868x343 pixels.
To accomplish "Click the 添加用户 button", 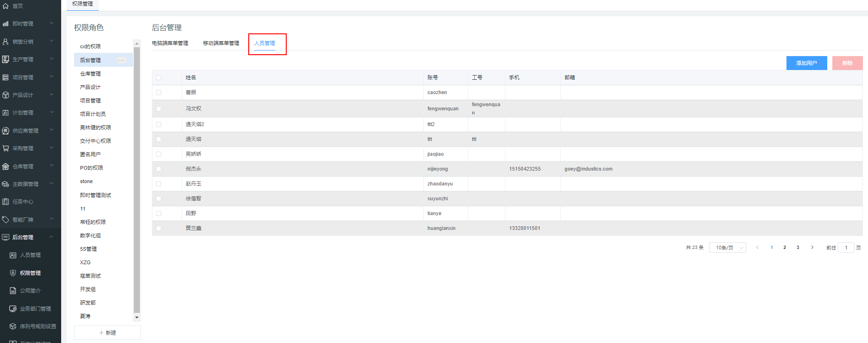I will tap(806, 63).
